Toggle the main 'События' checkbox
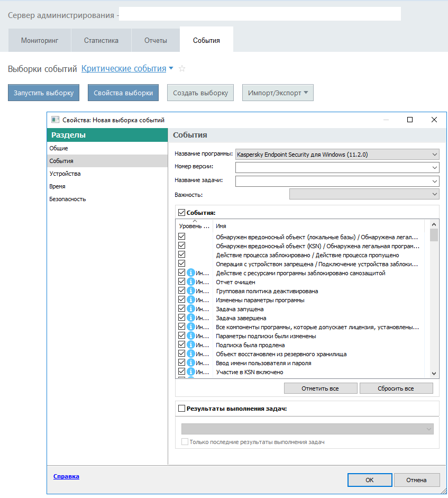 click(182, 213)
